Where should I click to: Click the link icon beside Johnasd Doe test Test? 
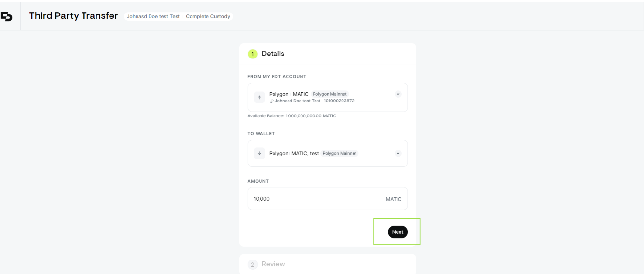tap(272, 101)
